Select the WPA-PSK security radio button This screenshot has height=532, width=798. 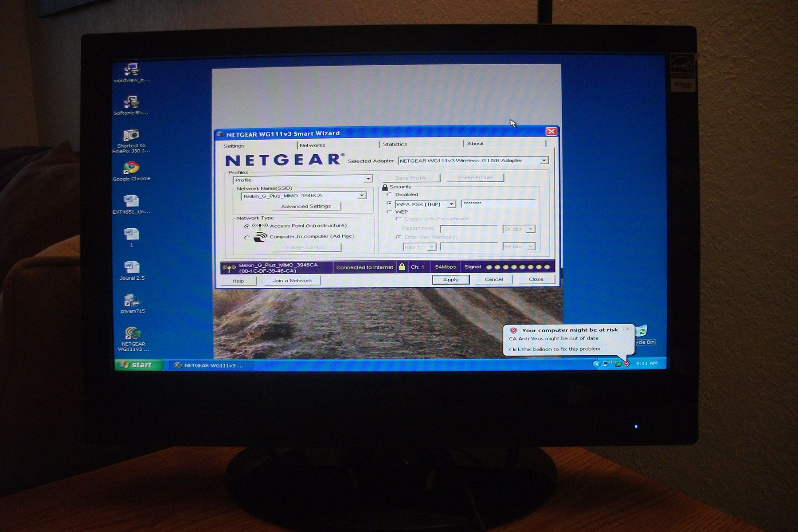click(x=389, y=203)
